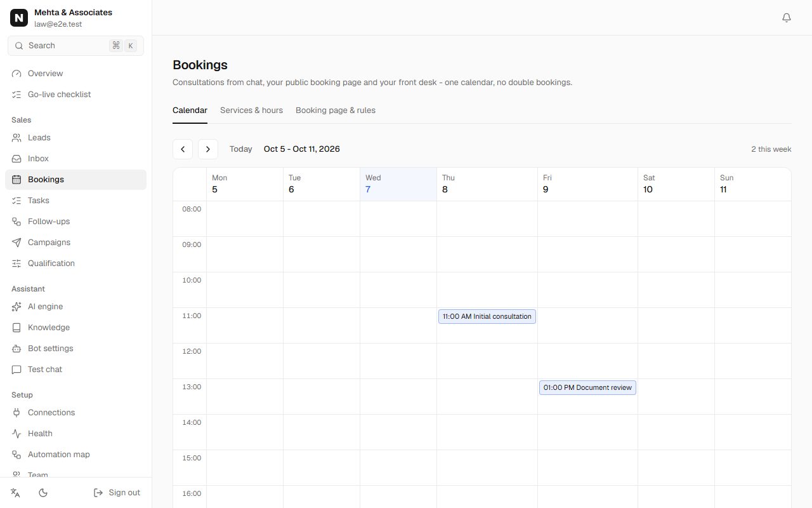This screenshot has height=508, width=812.
Task: Open the Booking page & rules tab
Action: [336, 110]
